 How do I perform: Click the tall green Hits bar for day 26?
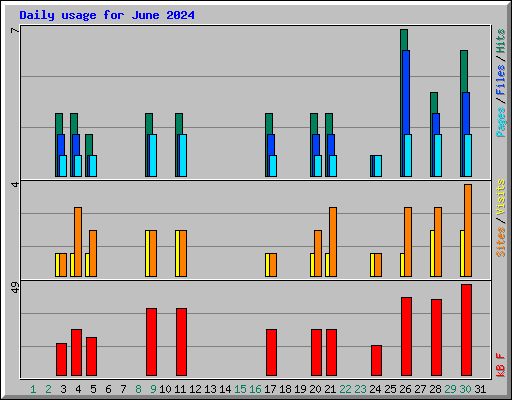(404, 40)
